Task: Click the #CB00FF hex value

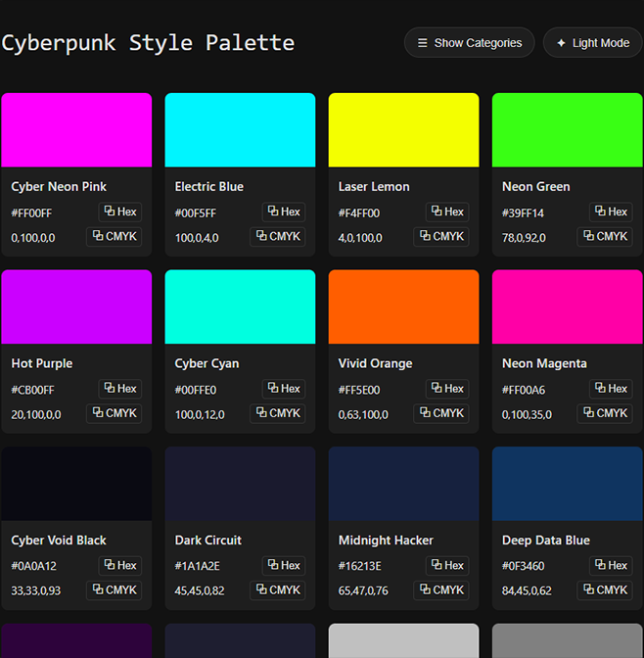Action: point(32,390)
